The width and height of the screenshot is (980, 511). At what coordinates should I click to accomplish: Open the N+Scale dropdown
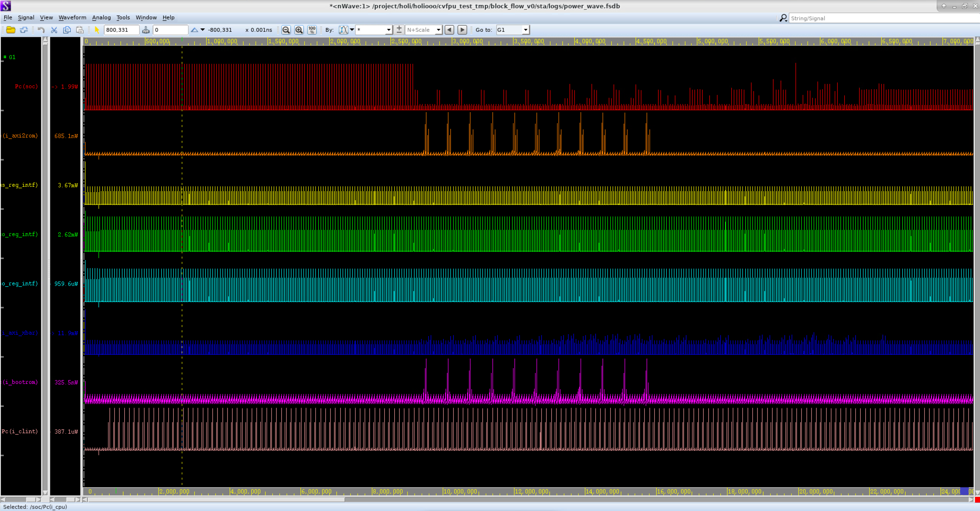click(438, 30)
